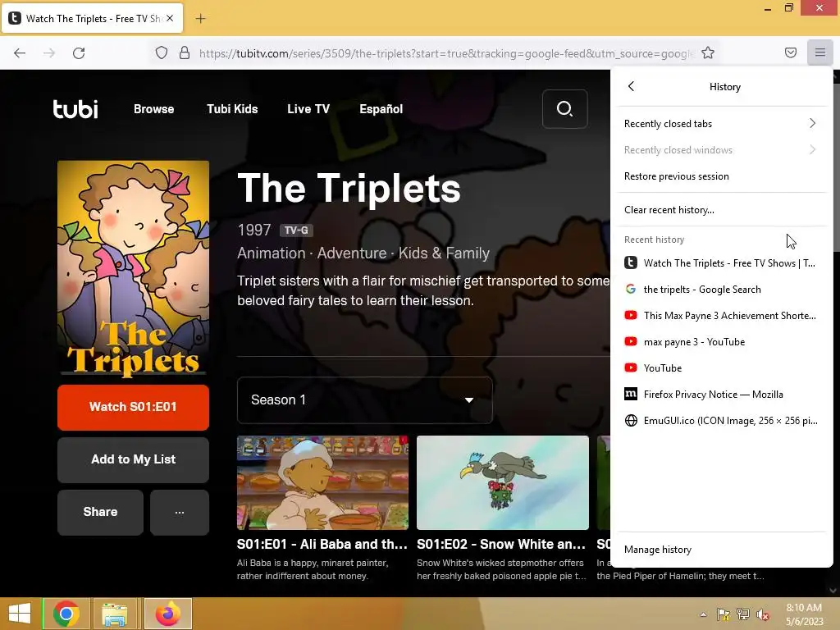Click the address bar URL
Viewport: 840px width, 630px height.
click(x=445, y=53)
